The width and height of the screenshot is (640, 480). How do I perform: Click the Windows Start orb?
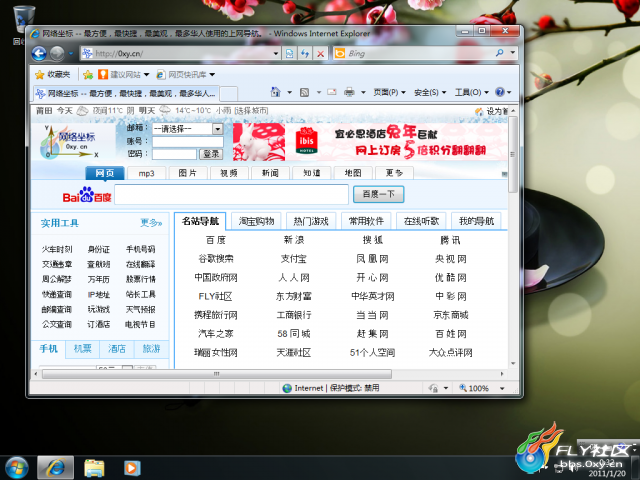tap(17, 467)
